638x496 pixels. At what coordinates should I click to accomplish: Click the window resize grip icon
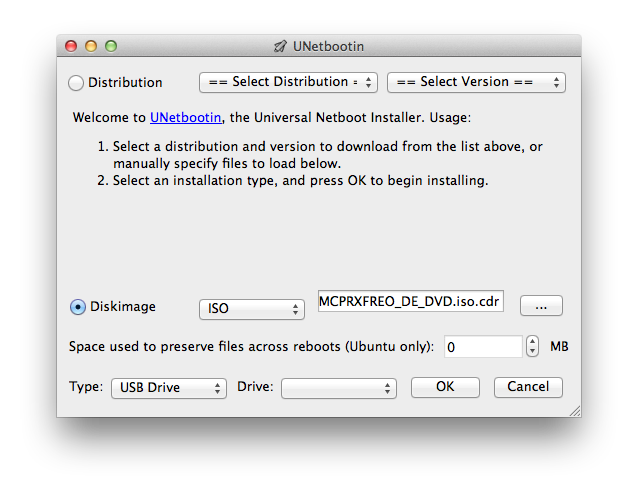click(575, 411)
